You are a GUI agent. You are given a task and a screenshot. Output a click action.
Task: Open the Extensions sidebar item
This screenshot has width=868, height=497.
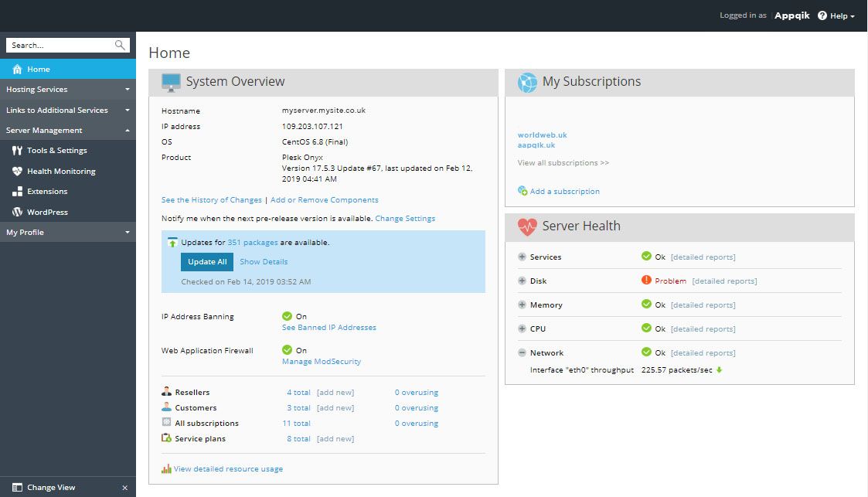tap(46, 192)
